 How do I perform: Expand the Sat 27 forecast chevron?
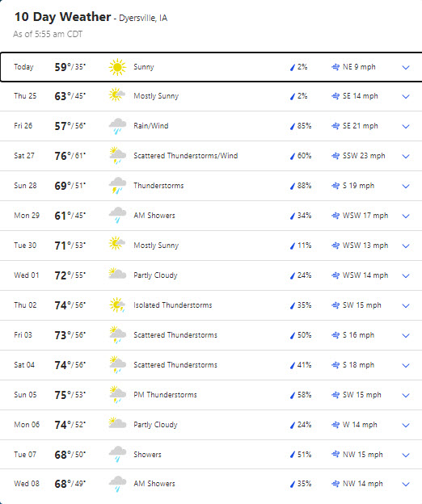(x=406, y=156)
